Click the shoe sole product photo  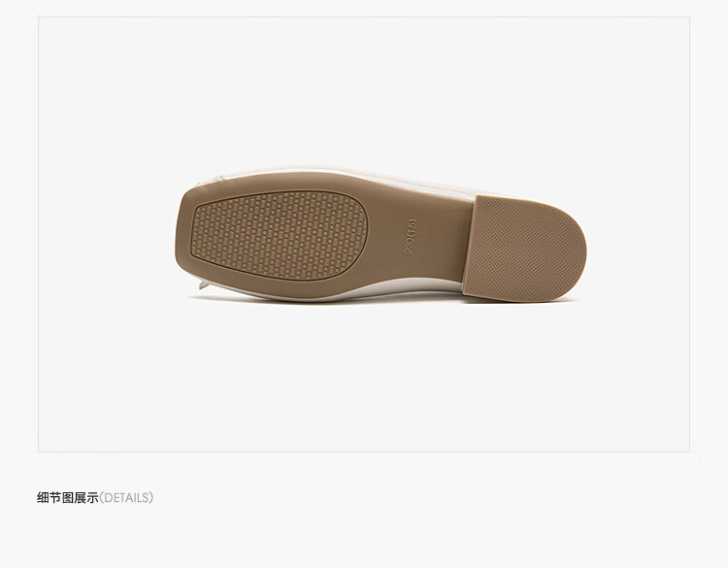(x=381, y=235)
